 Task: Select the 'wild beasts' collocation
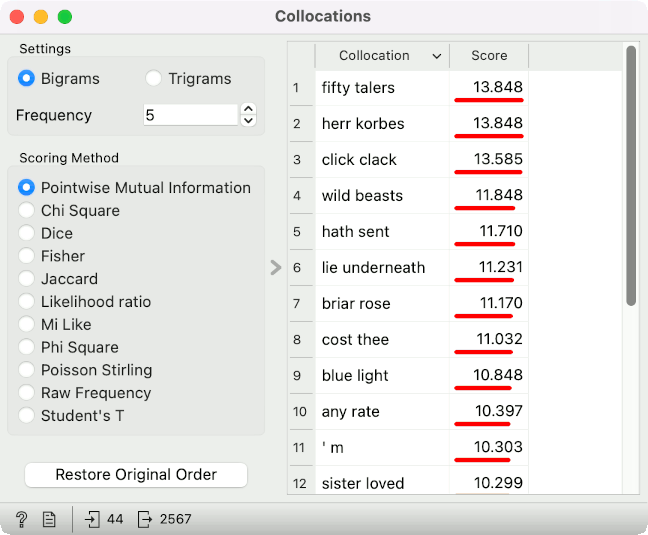click(382, 195)
